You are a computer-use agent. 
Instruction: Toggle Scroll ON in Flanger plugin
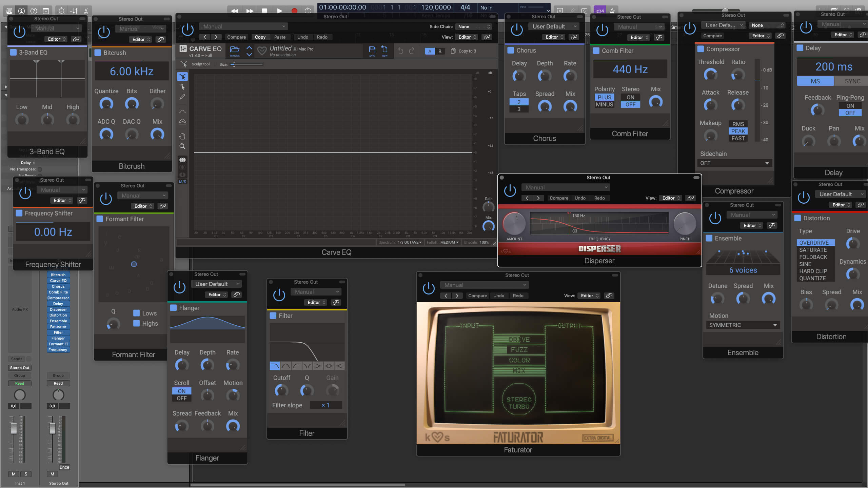click(181, 391)
